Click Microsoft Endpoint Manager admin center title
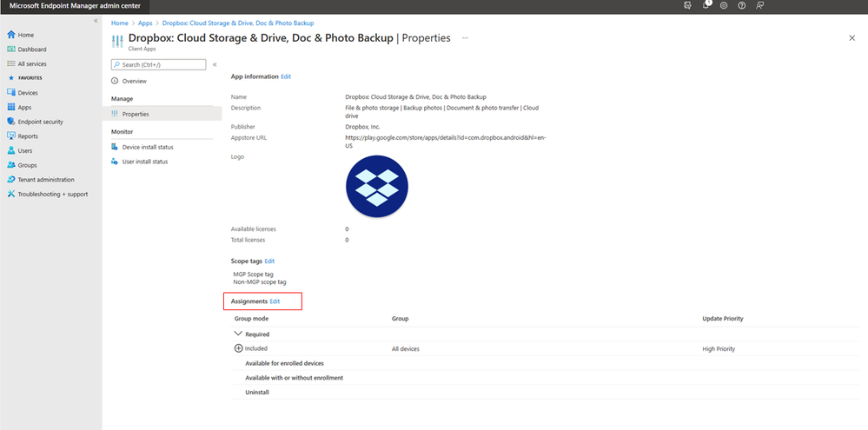Viewport: 868px width, 430px height. click(75, 6)
